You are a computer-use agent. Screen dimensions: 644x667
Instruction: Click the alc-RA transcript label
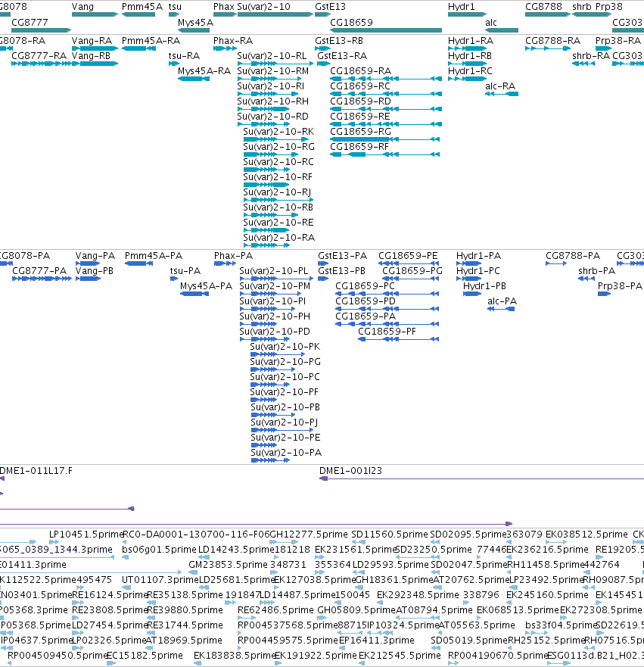[500, 86]
